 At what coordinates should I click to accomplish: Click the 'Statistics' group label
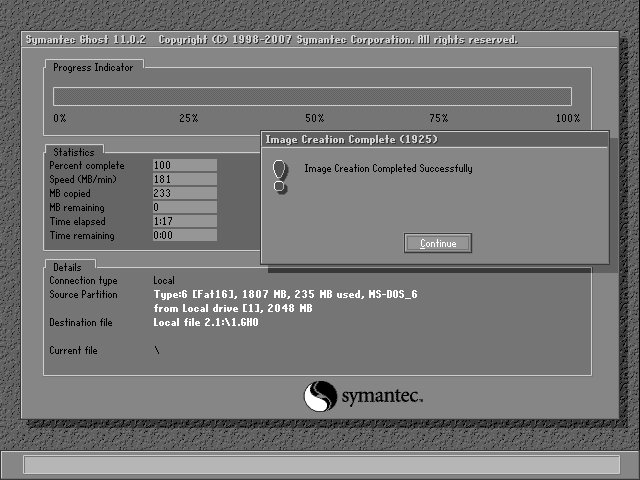[73, 152]
